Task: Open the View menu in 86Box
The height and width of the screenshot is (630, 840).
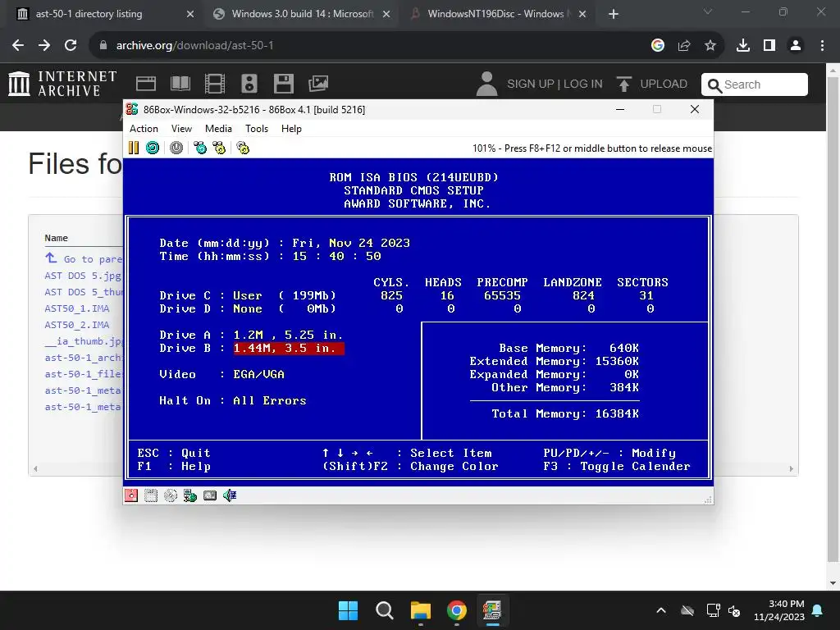Action: (181, 129)
